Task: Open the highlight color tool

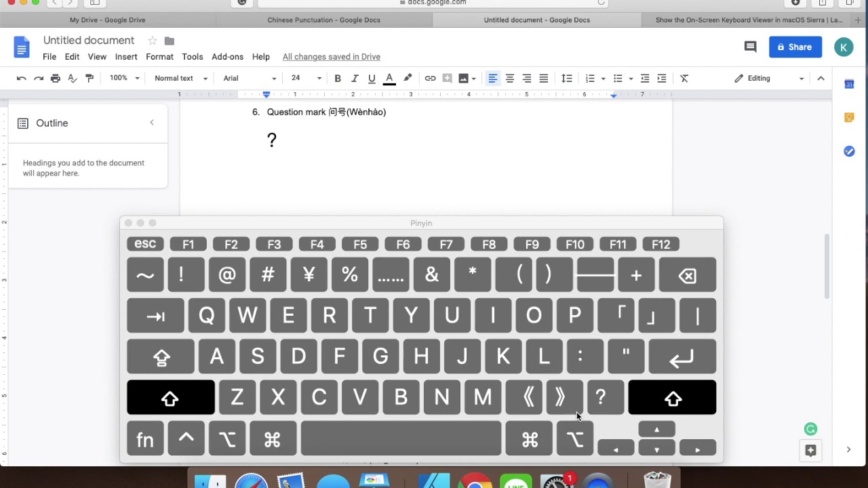Action: pos(408,79)
